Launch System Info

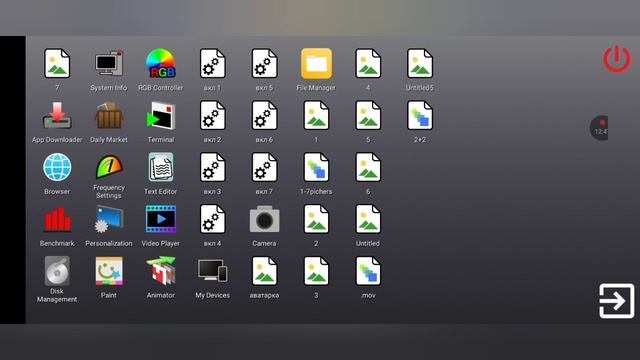tap(109, 64)
